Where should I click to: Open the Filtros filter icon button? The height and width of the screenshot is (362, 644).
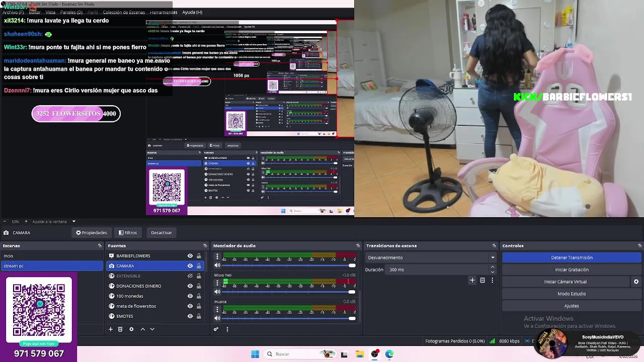pyautogui.click(x=127, y=233)
